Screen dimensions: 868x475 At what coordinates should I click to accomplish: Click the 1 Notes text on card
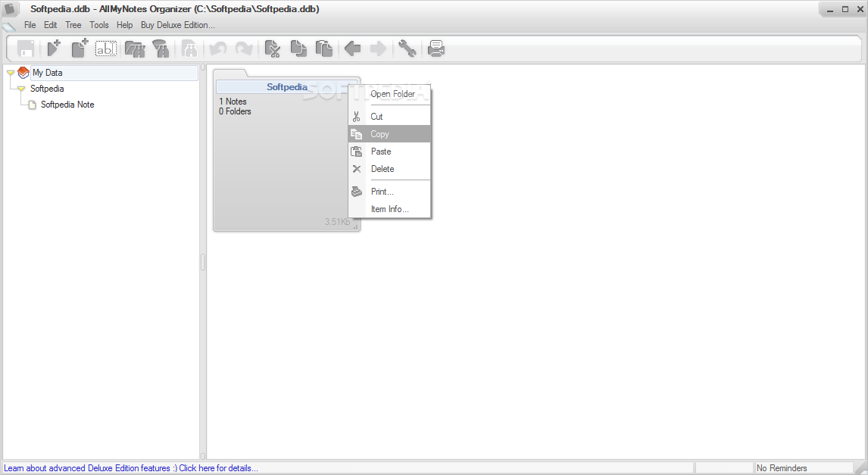(x=233, y=102)
